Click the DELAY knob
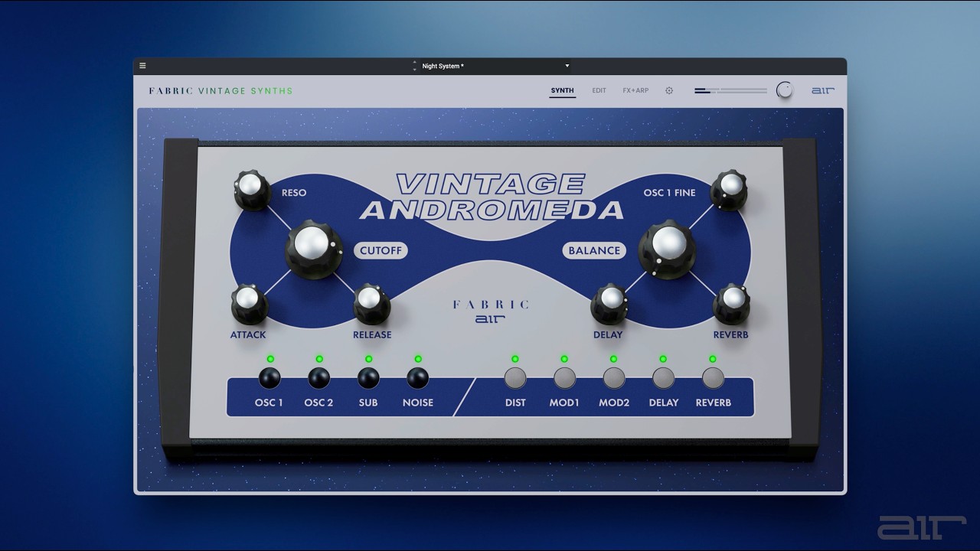This screenshot has width=980, height=551. pos(609,303)
